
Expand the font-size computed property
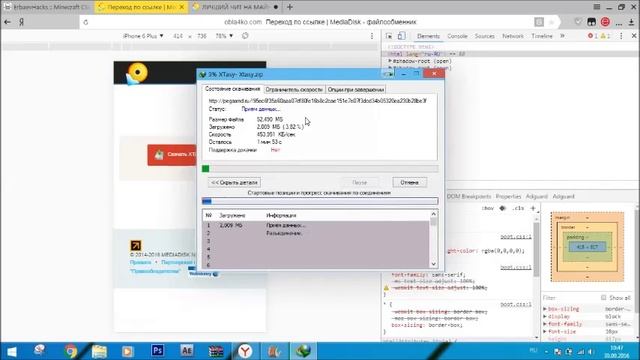point(545,331)
